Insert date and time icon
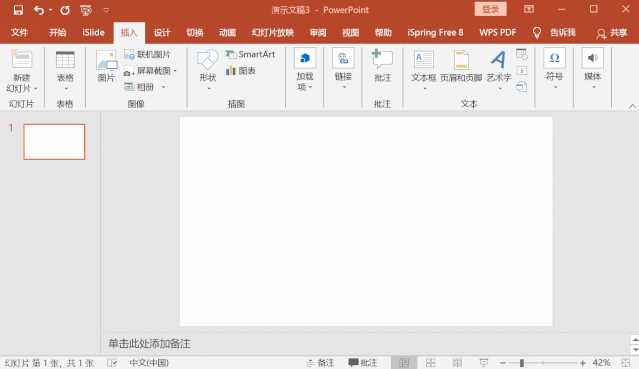Viewport: 639px width, 369px height. [x=521, y=54]
